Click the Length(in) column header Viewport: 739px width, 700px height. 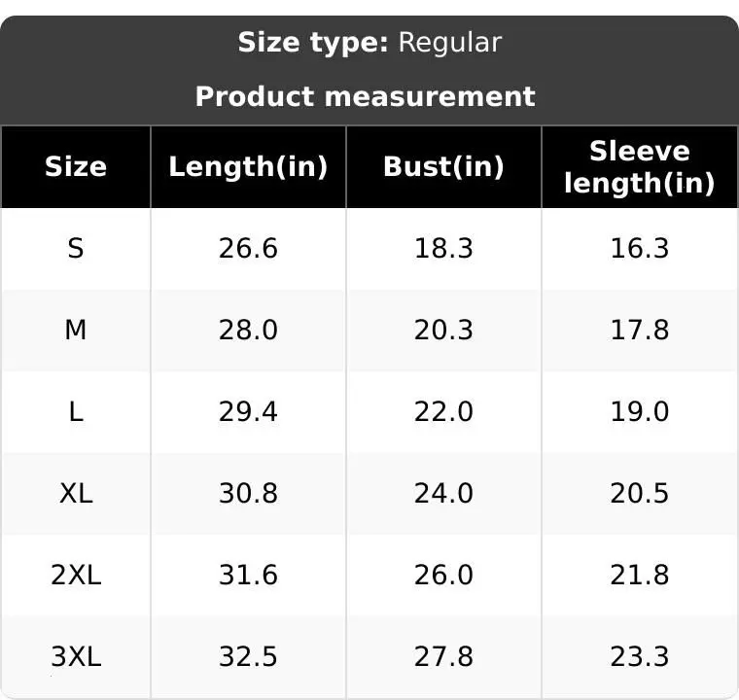click(x=248, y=166)
